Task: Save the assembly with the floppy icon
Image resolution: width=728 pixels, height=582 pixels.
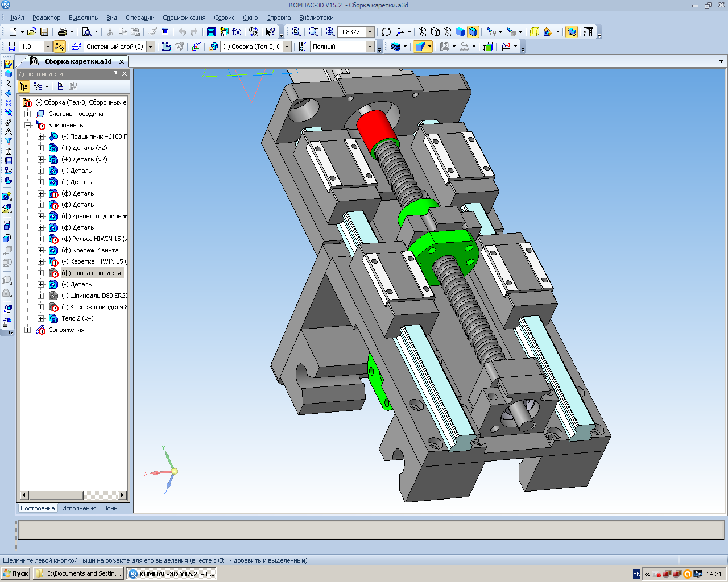Action: [x=44, y=32]
